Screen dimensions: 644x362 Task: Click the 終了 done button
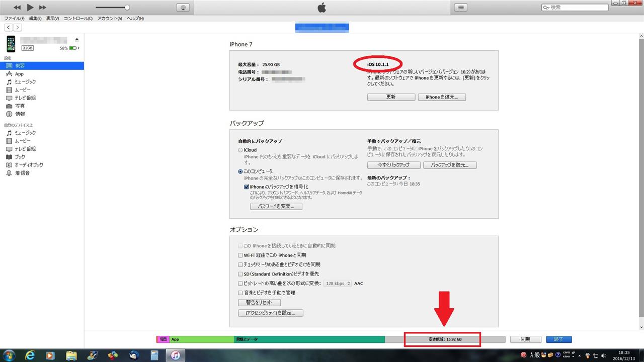pos(558,339)
